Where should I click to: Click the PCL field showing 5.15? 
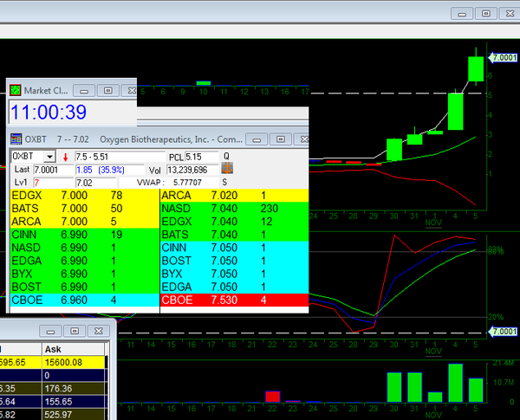click(x=202, y=157)
